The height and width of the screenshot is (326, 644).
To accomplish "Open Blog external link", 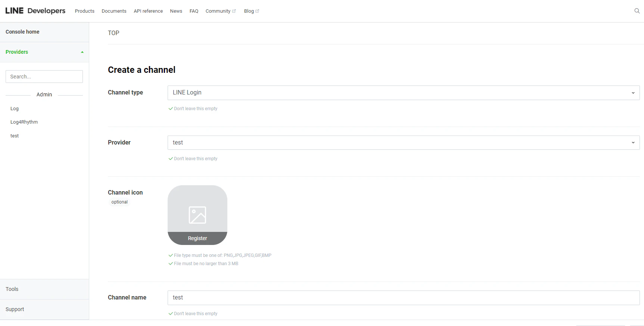I will click(x=252, y=11).
